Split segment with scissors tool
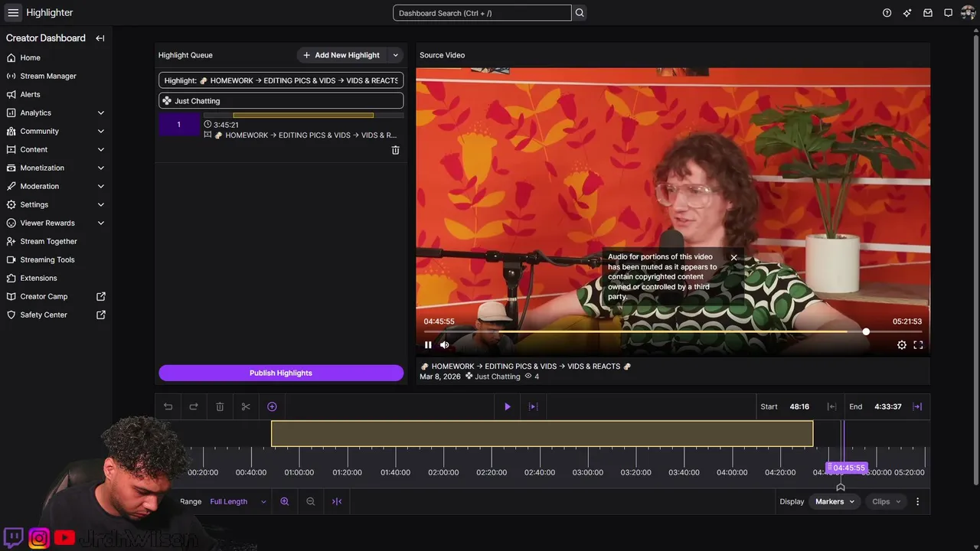The height and width of the screenshot is (551, 980). [246, 406]
